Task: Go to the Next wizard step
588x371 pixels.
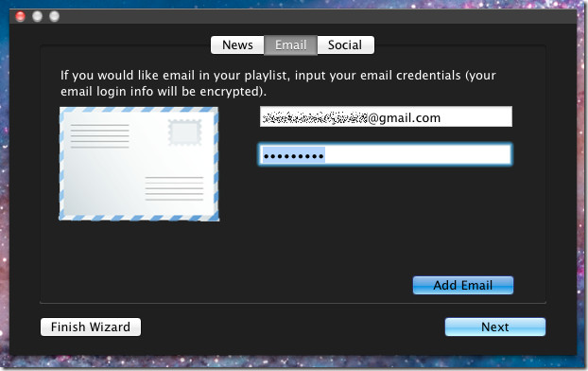Action: [x=495, y=327]
